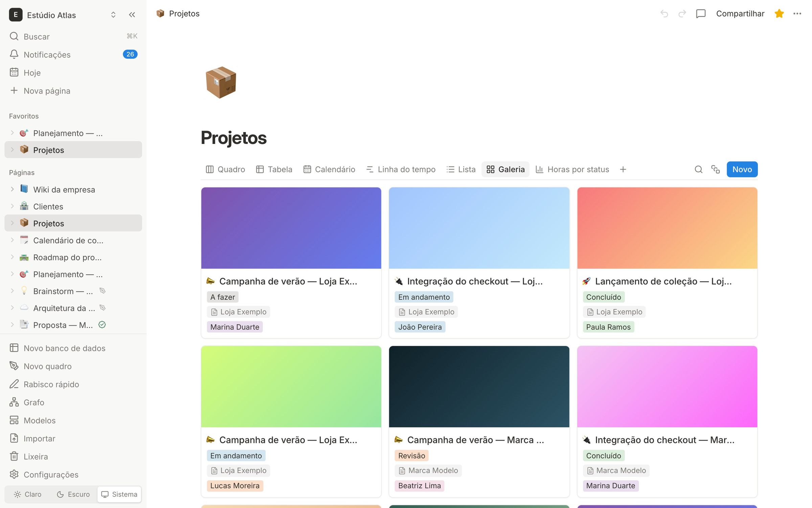The width and height of the screenshot is (812, 508).
Task: Collapse the sidebar with double-chevron icon
Action: point(132,15)
